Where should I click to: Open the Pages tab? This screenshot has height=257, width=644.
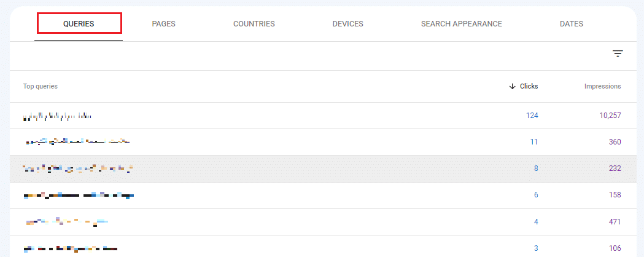(163, 24)
